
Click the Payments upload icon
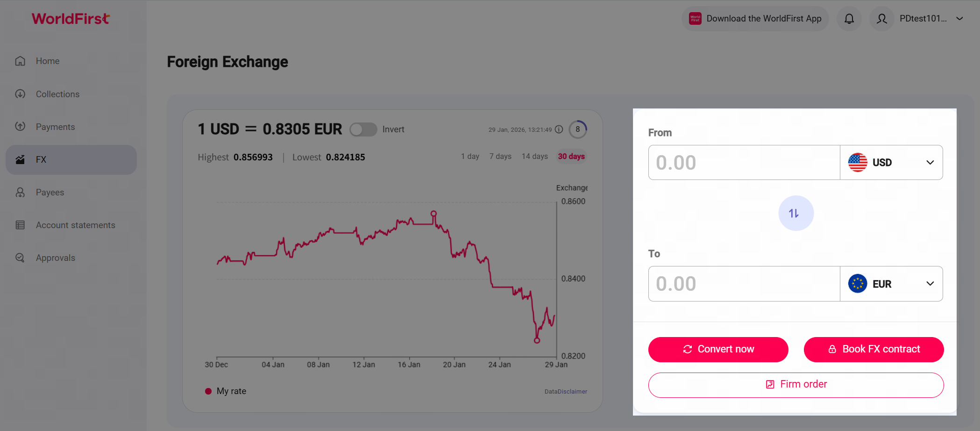click(20, 127)
